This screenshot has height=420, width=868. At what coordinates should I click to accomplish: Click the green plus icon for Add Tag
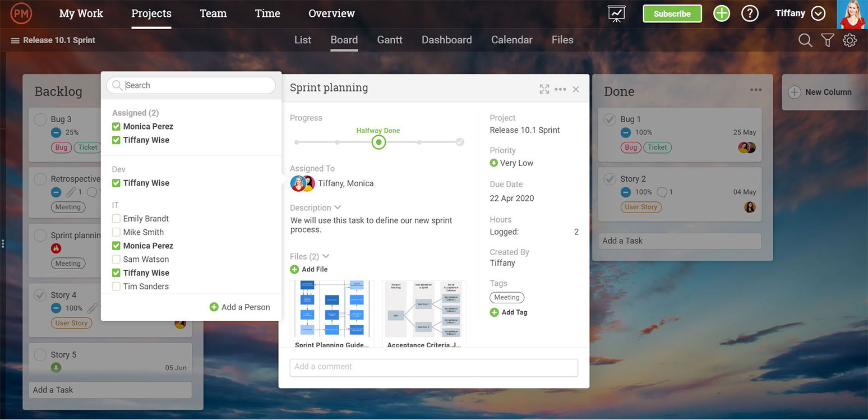(494, 312)
